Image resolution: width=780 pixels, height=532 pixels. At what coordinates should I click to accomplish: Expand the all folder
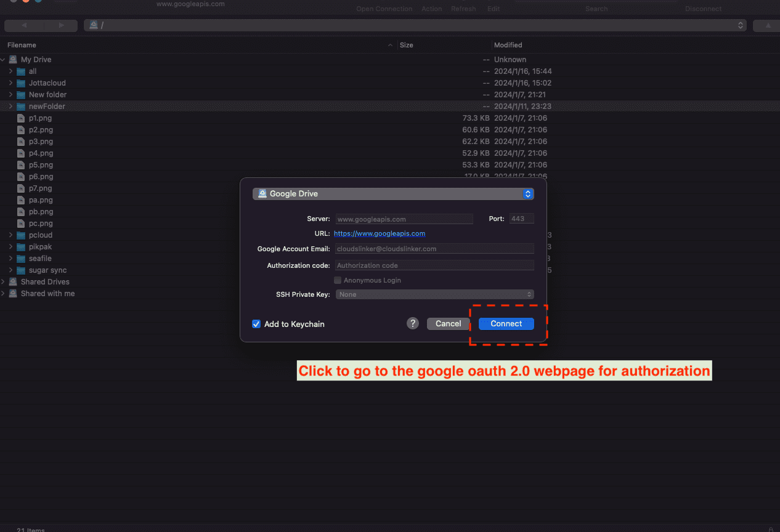10,71
